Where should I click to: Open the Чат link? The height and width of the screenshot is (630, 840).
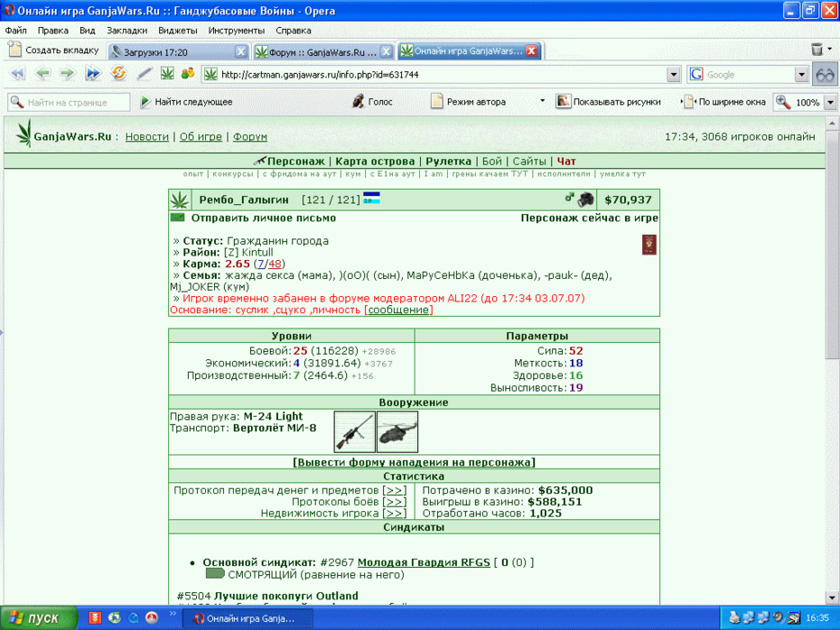[566, 162]
